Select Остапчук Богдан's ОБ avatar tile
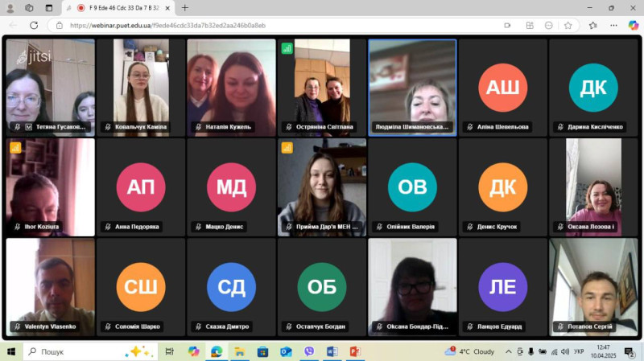Screen dimensions: 644x361 321,285
